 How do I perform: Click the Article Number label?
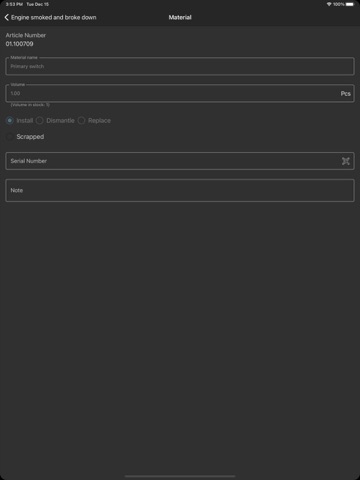click(x=26, y=35)
